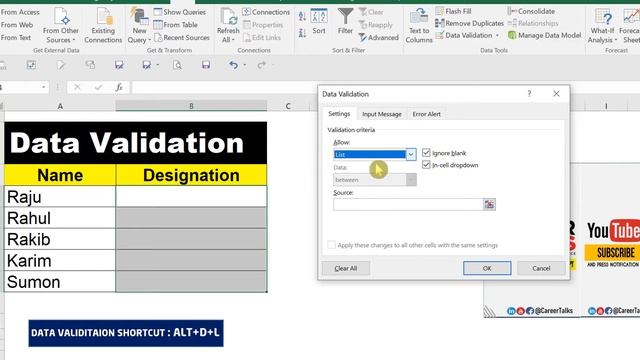Sort A to Z ascending icon
Image resolution: width=640 pixels, height=360 pixels.
click(x=302, y=16)
